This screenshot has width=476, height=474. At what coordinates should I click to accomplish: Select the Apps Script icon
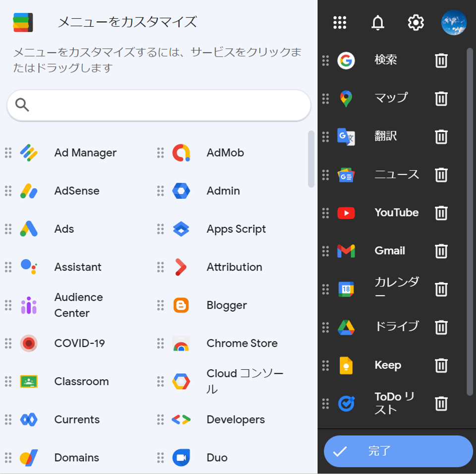(x=181, y=229)
